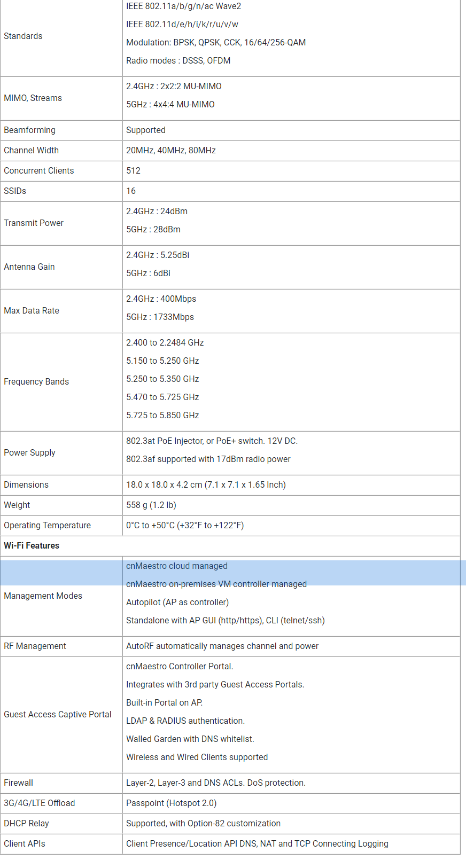The height and width of the screenshot is (868, 466).
Task: Click the '5GHz : 1733Mbps' data rate
Action: [x=160, y=317]
